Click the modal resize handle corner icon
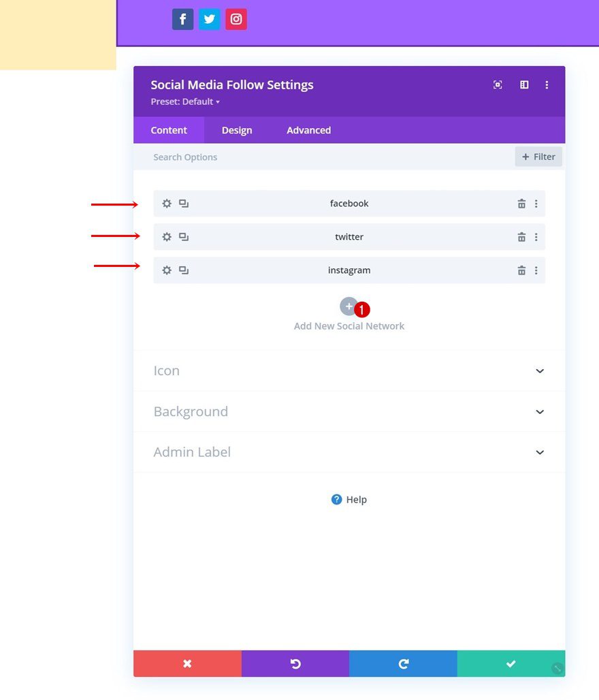This screenshot has width=599, height=700. tap(557, 668)
